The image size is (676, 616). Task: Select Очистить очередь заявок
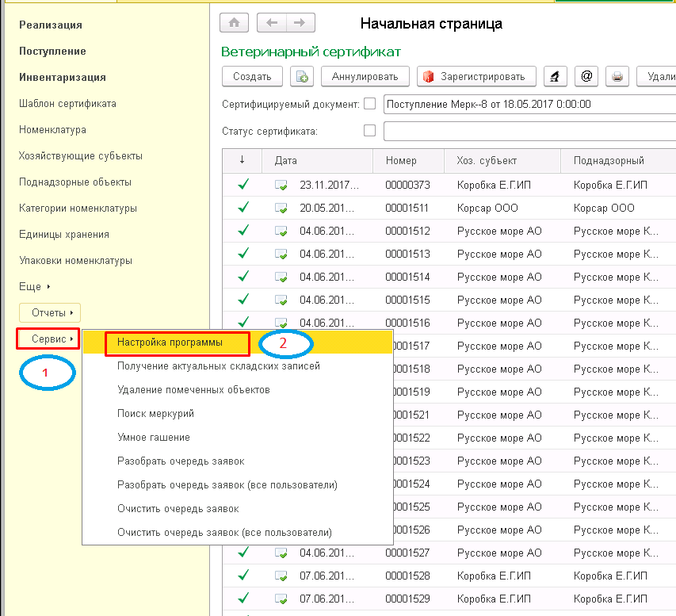(x=178, y=509)
